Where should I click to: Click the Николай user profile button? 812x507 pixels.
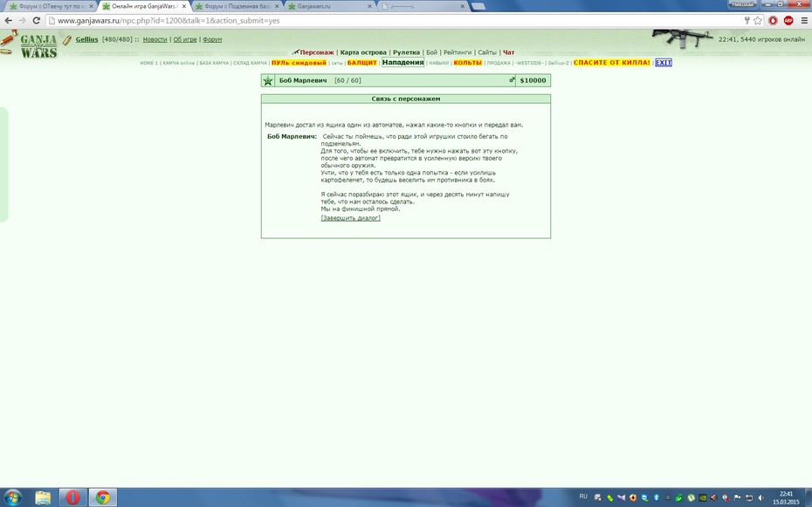pos(743,4)
